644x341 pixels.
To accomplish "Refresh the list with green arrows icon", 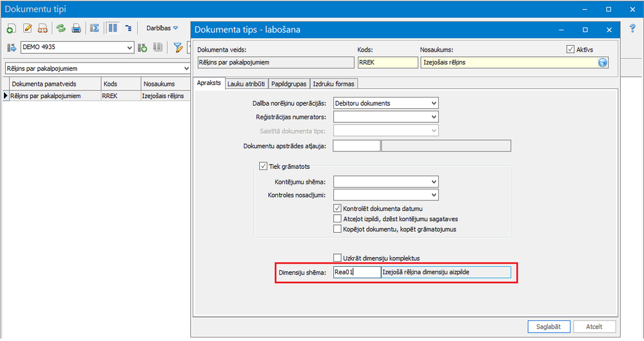I will tap(61, 28).
